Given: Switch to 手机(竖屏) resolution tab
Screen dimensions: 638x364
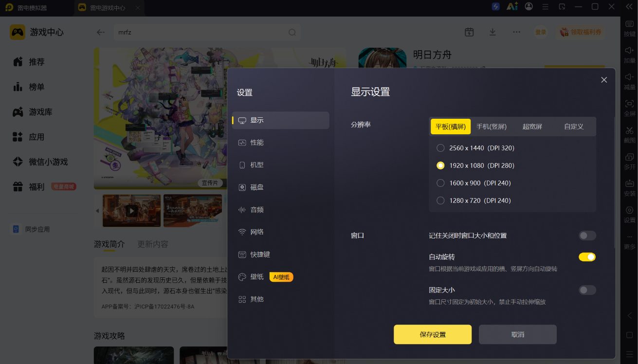Looking at the screenshot, I should [492, 127].
